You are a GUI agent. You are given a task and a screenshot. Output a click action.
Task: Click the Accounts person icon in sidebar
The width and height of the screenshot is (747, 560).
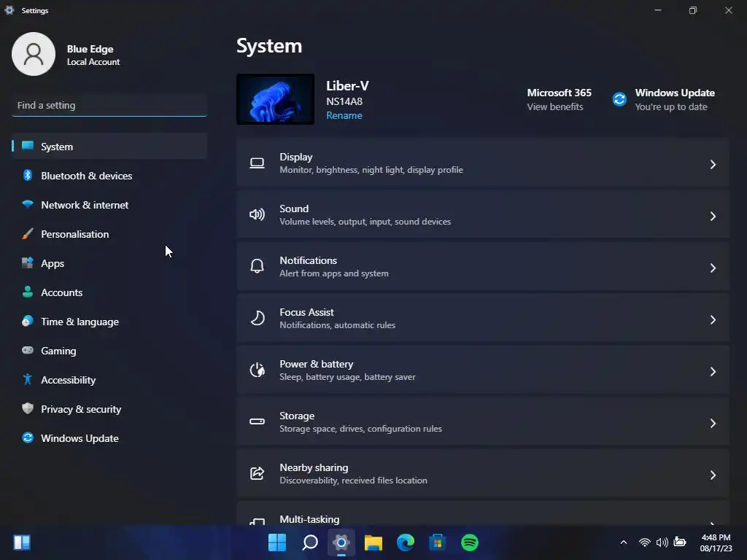point(28,292)
